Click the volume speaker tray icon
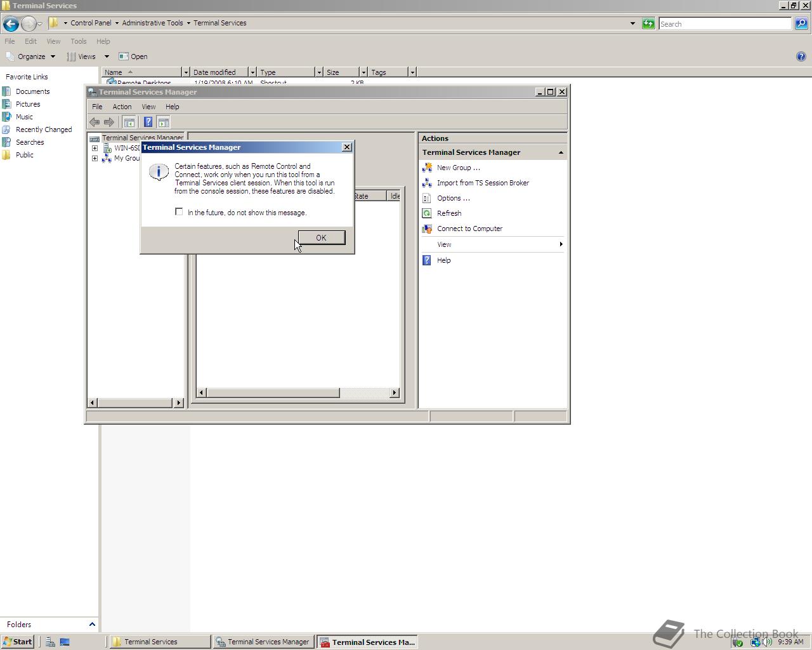 pyautogui.click(x=768, y=642)
